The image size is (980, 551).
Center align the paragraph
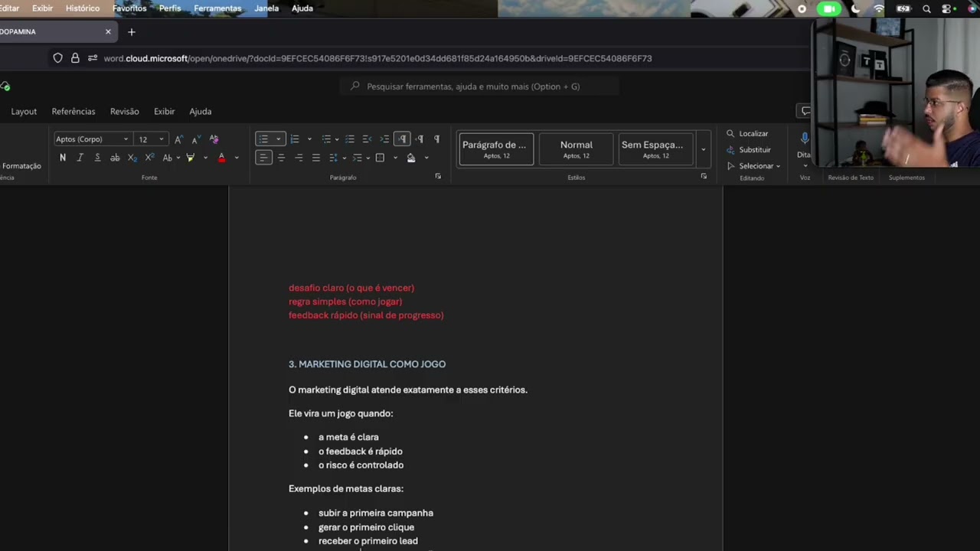tap(281, 158)
